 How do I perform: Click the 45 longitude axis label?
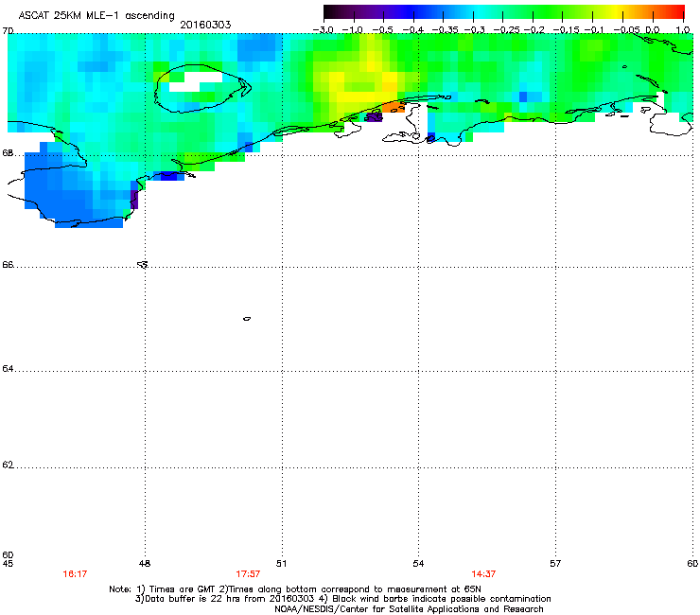click(8, 564)
